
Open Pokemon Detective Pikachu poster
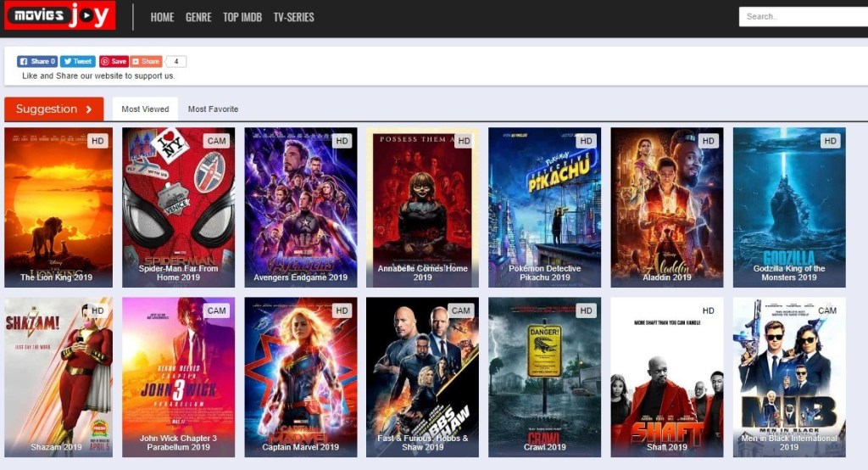coord(545,207)
